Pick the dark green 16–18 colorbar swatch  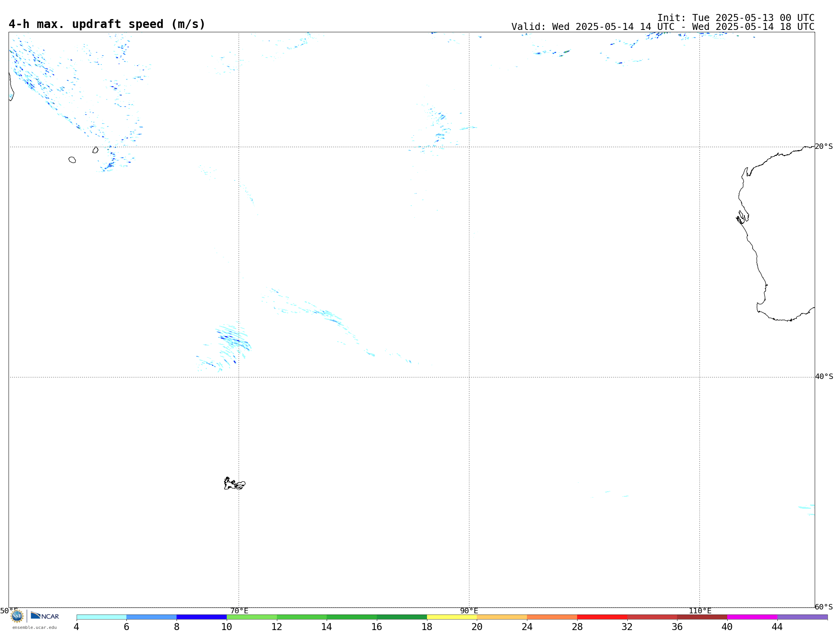[x=402, y=617]
